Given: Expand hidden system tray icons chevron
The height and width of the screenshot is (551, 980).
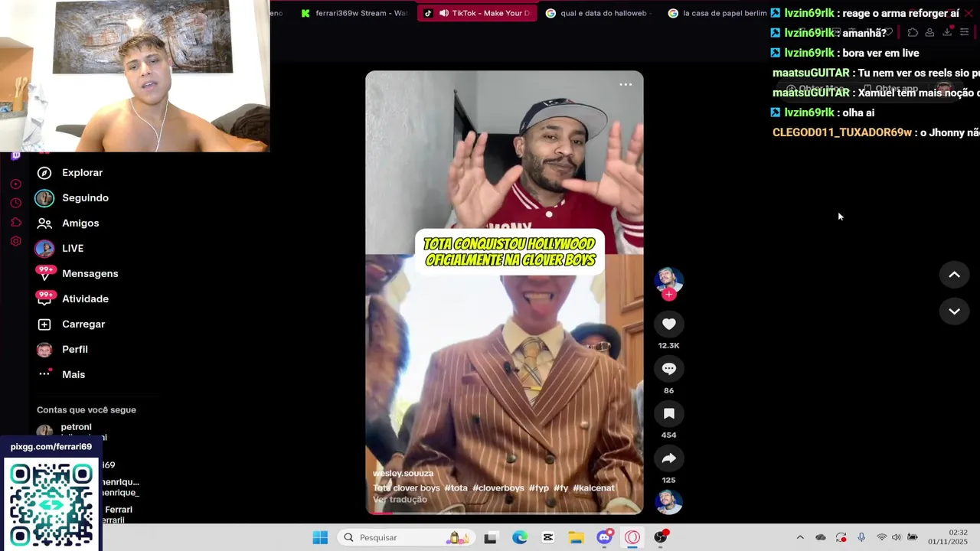Looking at the screenshot, I should (x=800, y=537).
